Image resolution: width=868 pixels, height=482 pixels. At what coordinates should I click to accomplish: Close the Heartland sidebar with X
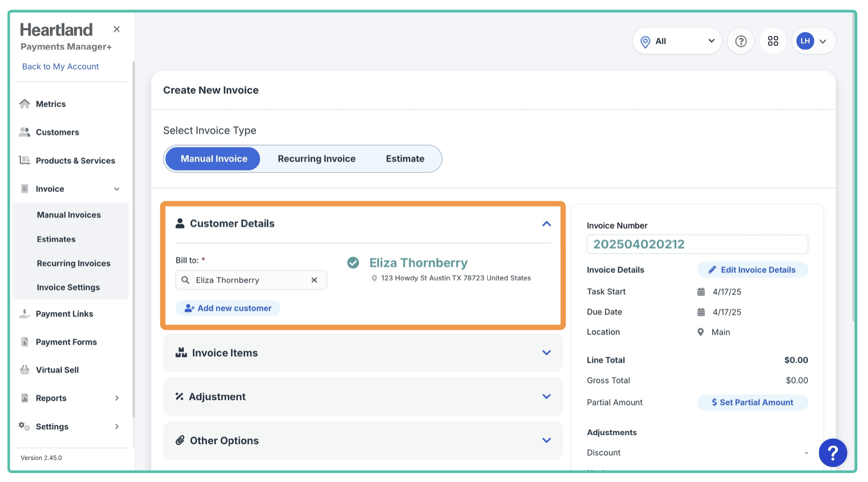(x=117, y=29)
